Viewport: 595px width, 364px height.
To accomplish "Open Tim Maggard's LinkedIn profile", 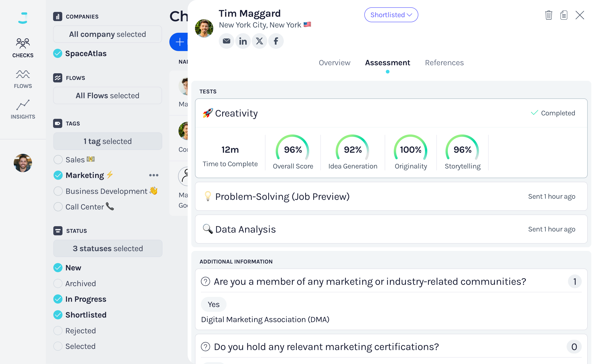I will pos(243,41).
